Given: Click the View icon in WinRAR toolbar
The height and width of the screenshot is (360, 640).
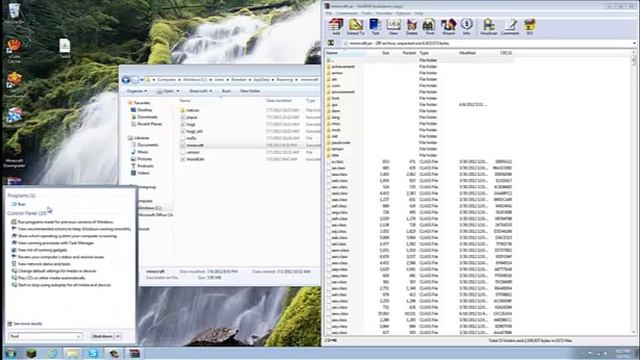Looking at the screenshot, I should (x=393, y=27).
